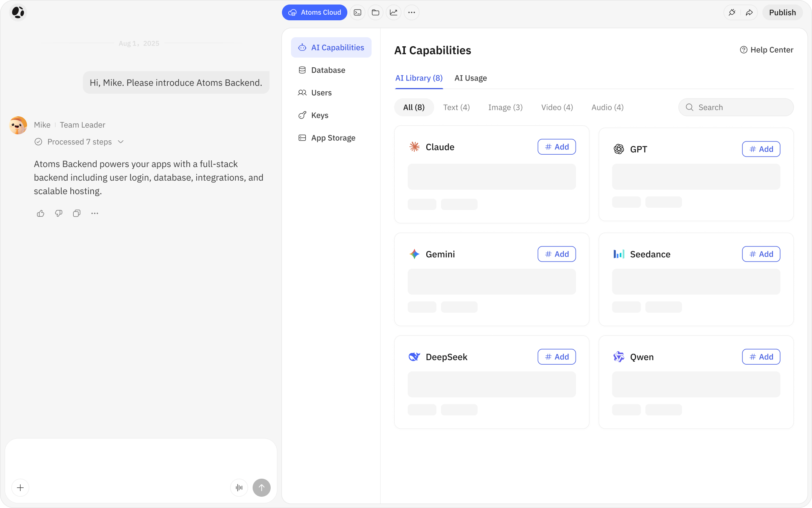Start voice input with the waveform icon
The width and height of the screenshot is (812, 508).
(239, 488)
